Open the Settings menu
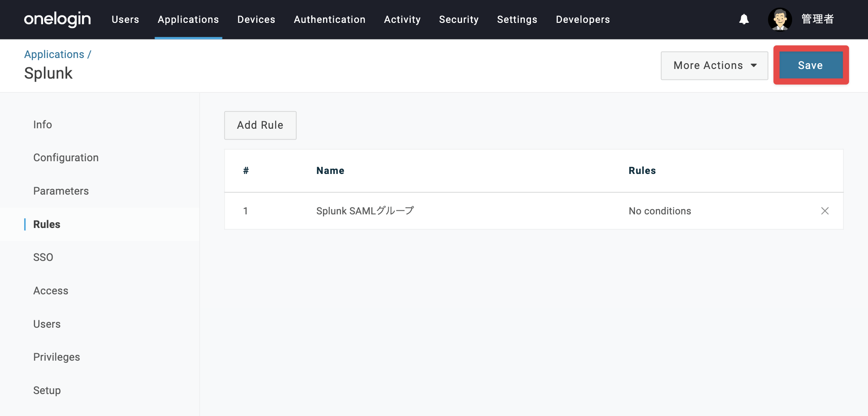Viewport: 868px width, 416px height. [517, 19]
